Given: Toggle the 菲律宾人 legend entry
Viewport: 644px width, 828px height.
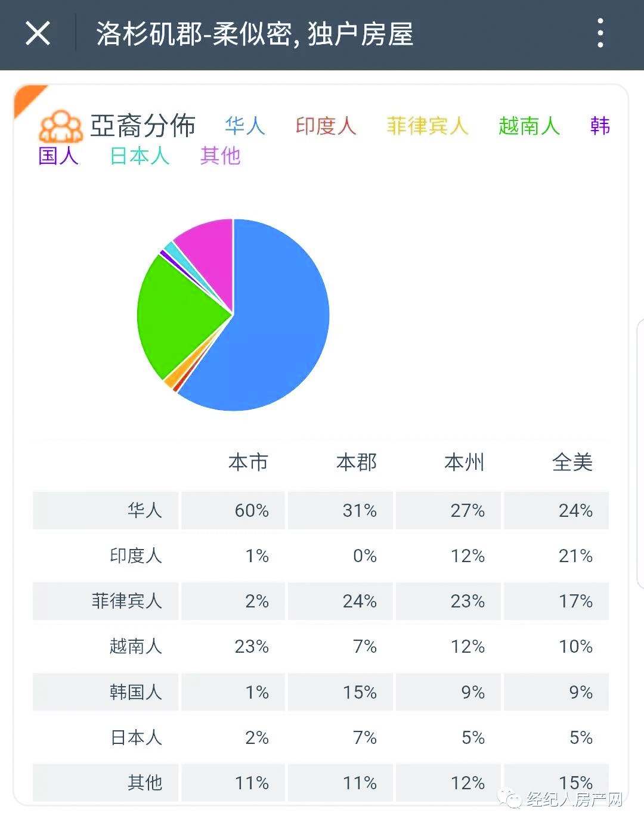Looking at the screenshot, I should pyautogui.click(x=427, y=126).
